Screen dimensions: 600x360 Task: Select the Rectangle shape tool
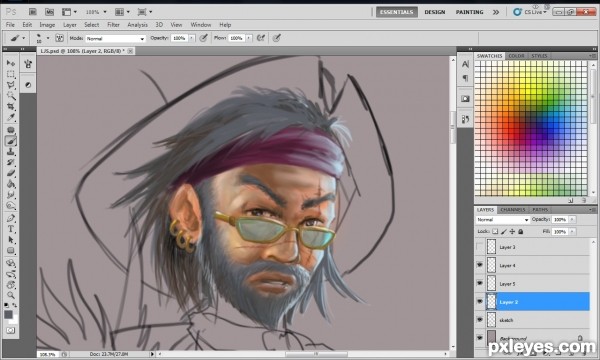pyautogui.click(x=11, y=251)
